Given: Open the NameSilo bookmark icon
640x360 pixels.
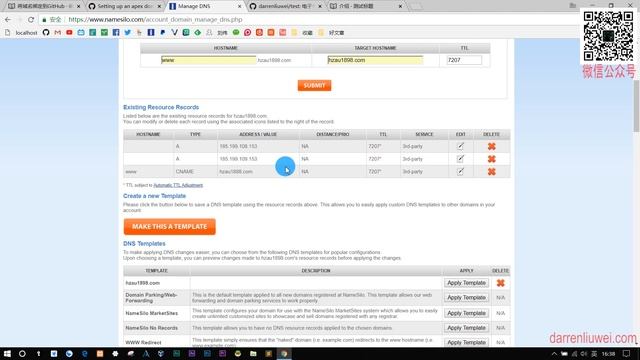Looking at the screenshot, I should pos(151,32).
